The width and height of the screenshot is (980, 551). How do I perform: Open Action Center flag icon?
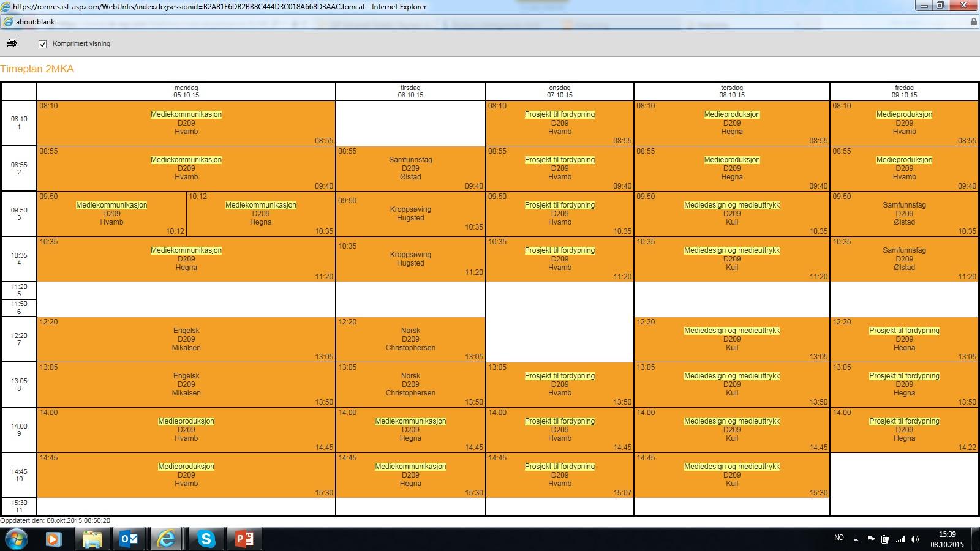point(870,539)
